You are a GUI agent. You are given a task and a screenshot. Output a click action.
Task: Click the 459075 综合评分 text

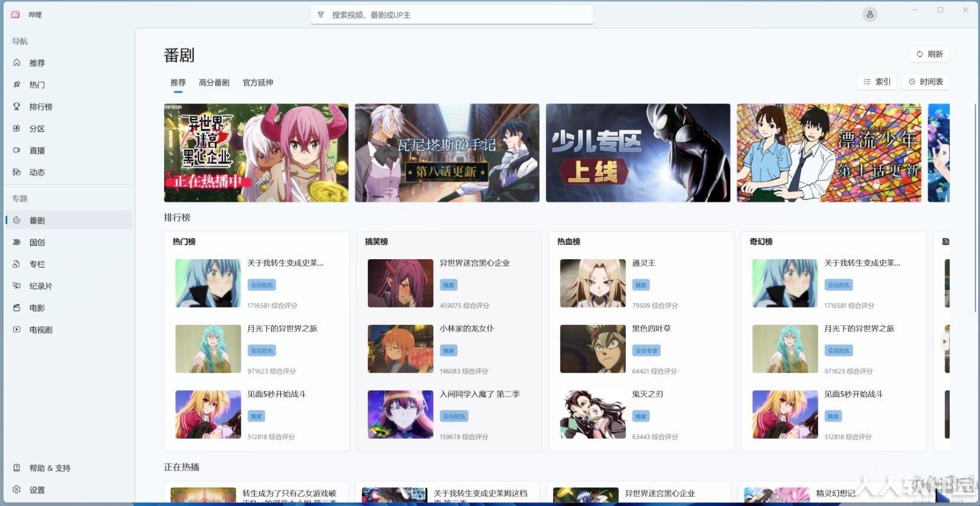pos(465,306)
